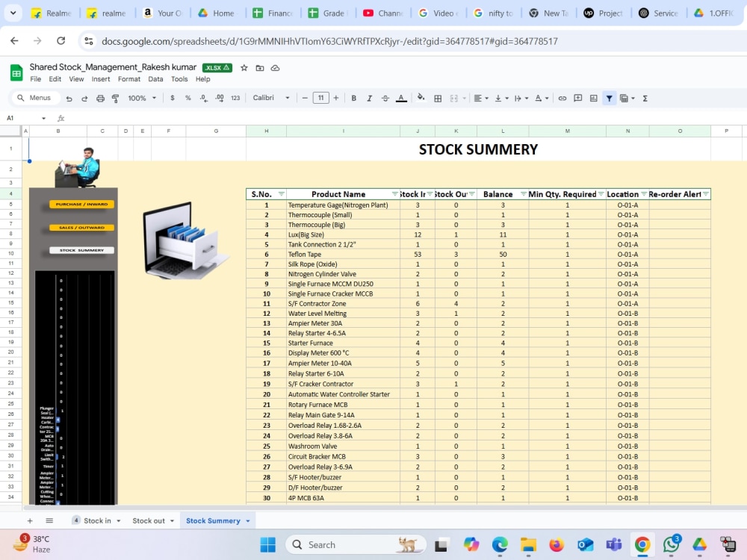Click the taskbar Search box
Image resolution: width=747 pixels, height=560 pixels.
click(356, 545)
